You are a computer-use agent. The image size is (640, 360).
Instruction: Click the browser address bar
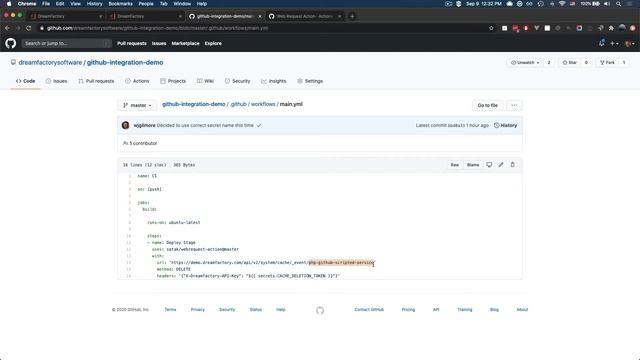pyautogui.click(x=261, y=28)
